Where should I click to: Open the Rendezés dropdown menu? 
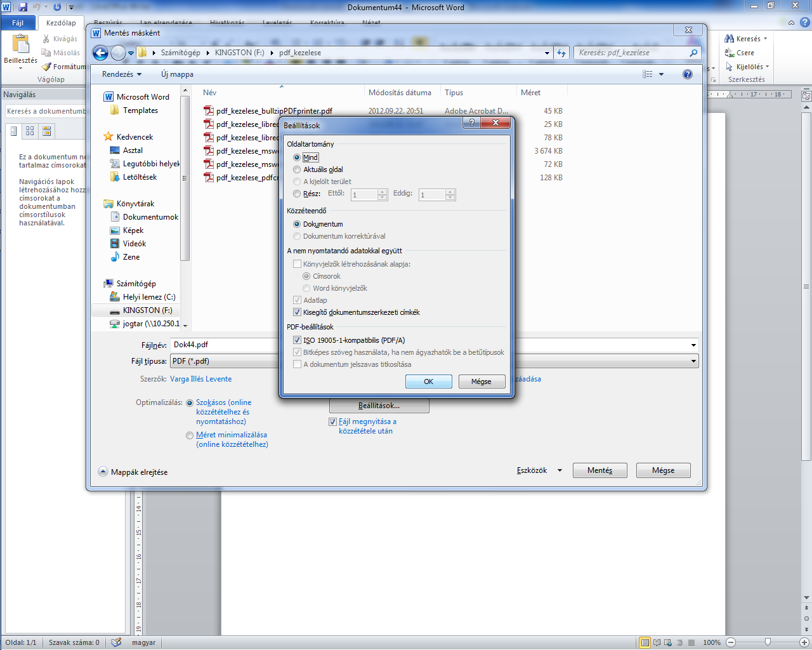[121, 74]
